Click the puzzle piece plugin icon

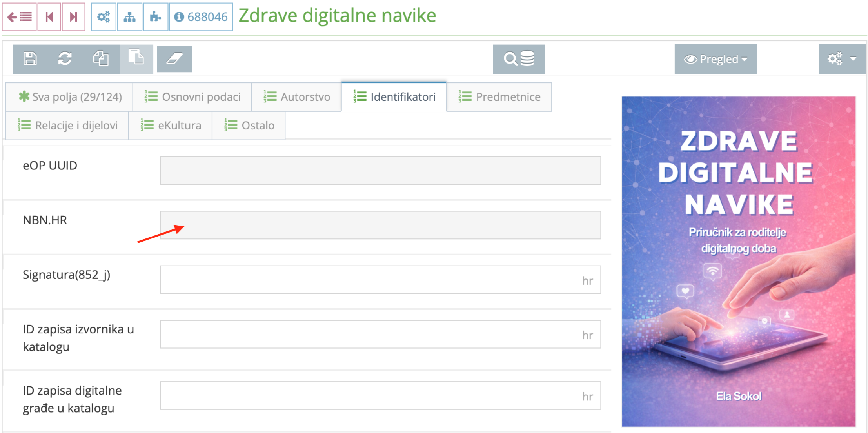156,16
